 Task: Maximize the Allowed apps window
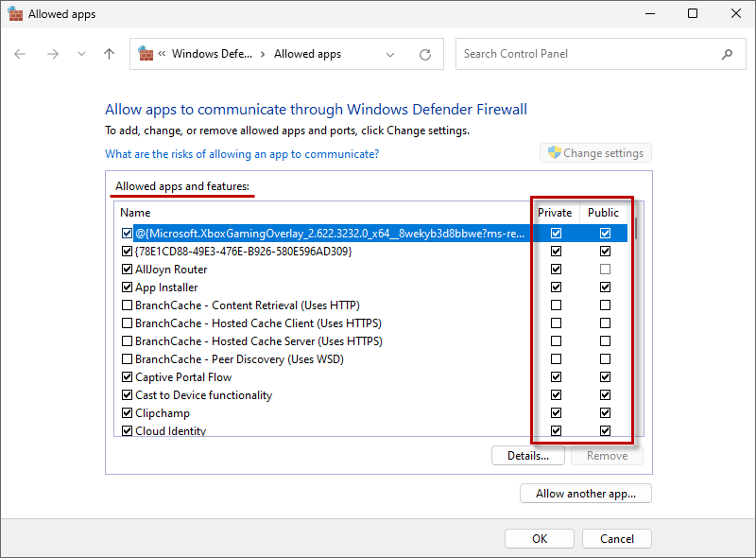693,13
